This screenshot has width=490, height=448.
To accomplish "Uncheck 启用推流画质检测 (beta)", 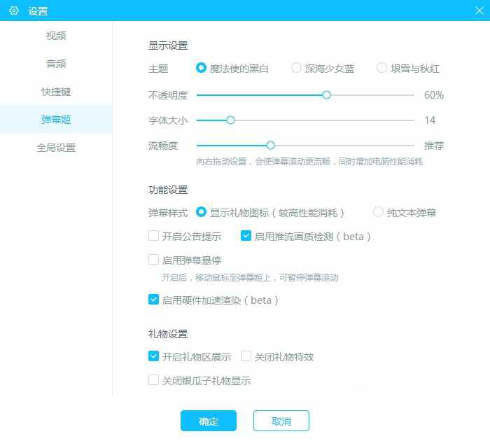I will [x=246, y=237].
